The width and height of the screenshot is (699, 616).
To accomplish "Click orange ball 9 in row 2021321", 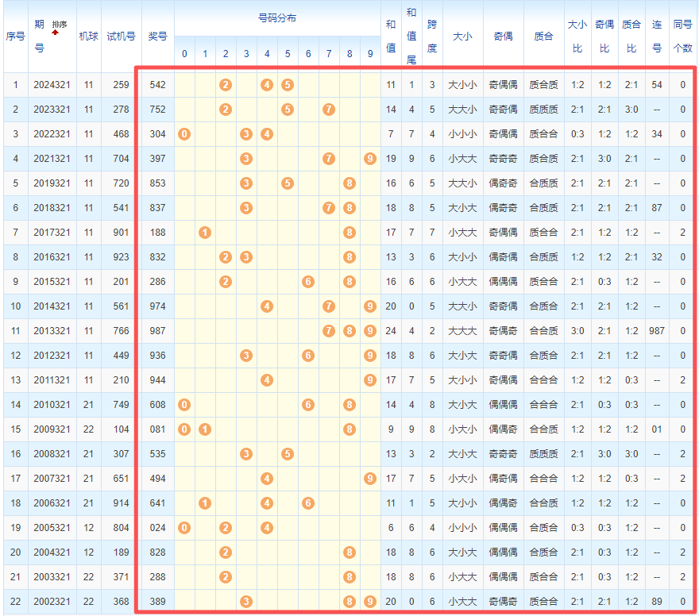I will pyautogui.click(x=370, y=159).
